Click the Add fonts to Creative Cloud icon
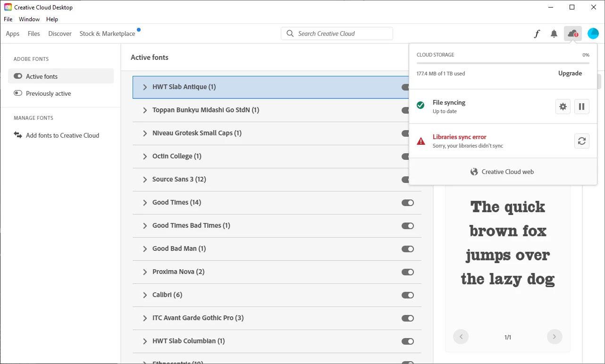This screenshot has height=364, width=605. (x=18, y=135)
